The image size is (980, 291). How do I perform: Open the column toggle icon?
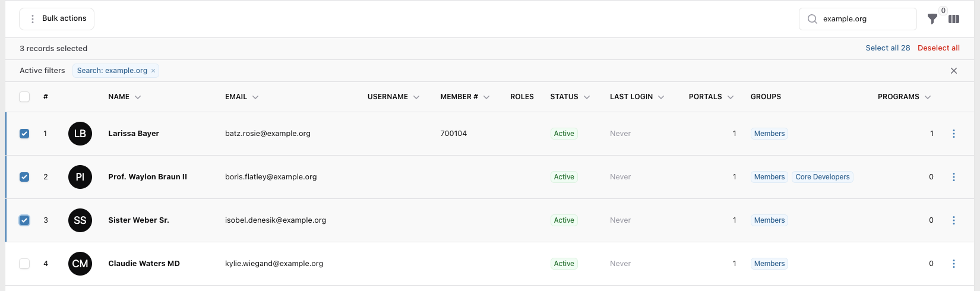pyautogui.click(x=954, y=19)
